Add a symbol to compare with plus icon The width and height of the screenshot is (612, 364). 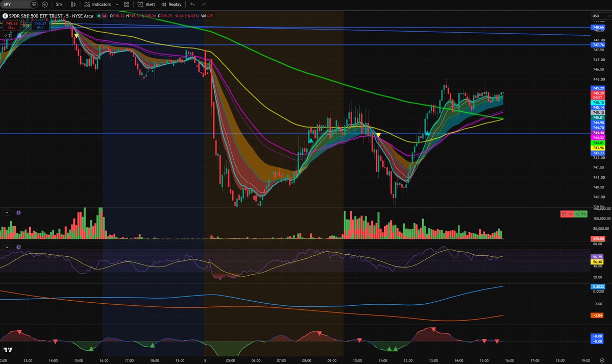pos(44,4)
